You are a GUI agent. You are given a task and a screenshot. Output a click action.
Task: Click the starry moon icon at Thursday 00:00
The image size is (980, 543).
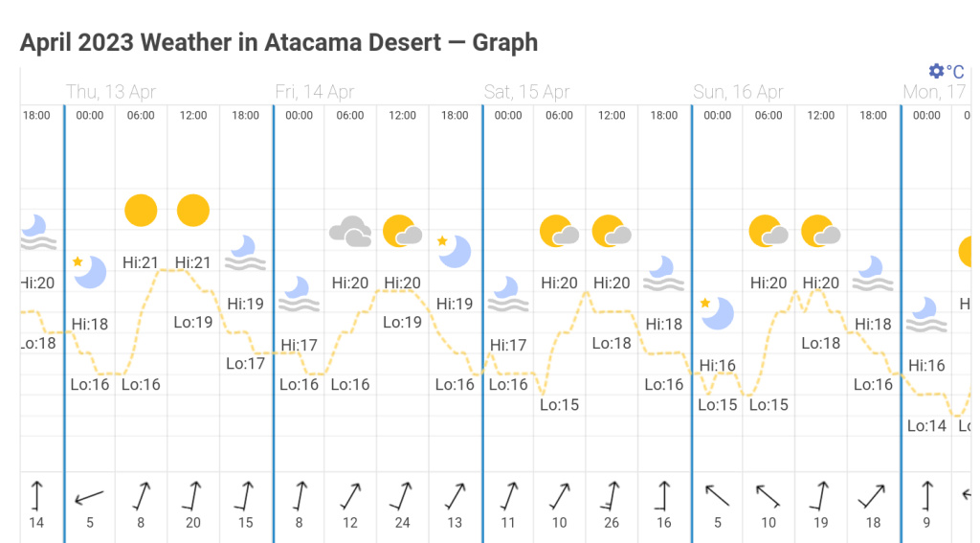[89, 271]
